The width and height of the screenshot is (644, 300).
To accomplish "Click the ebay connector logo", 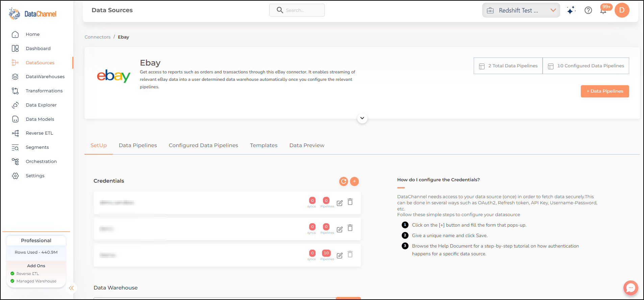I will click(114, 76).
